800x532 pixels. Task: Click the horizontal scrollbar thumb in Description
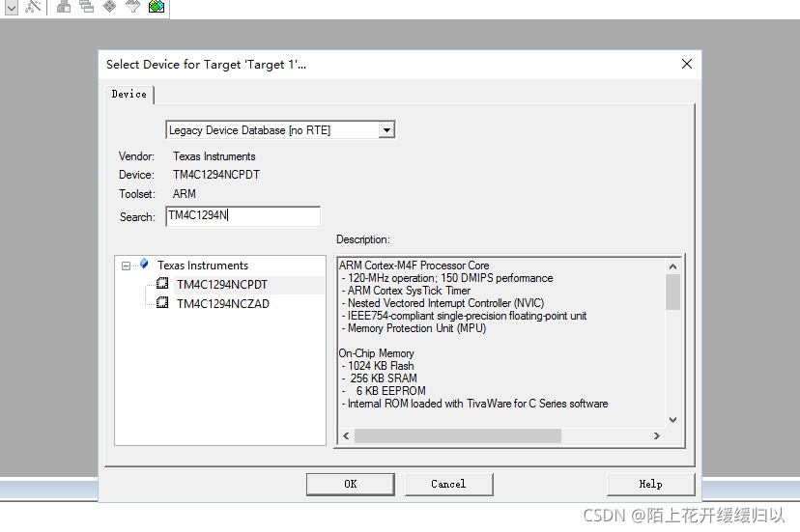(x=458, y=435)
